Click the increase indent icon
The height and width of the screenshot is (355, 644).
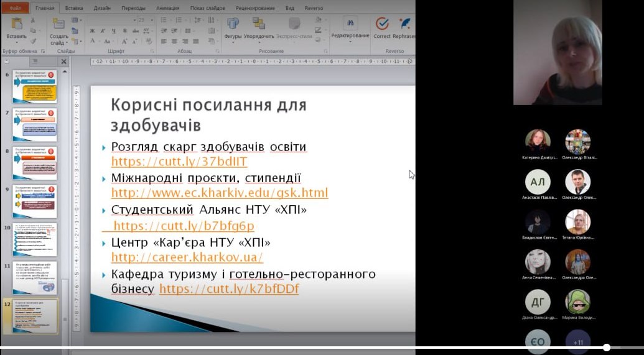point(175,31)
